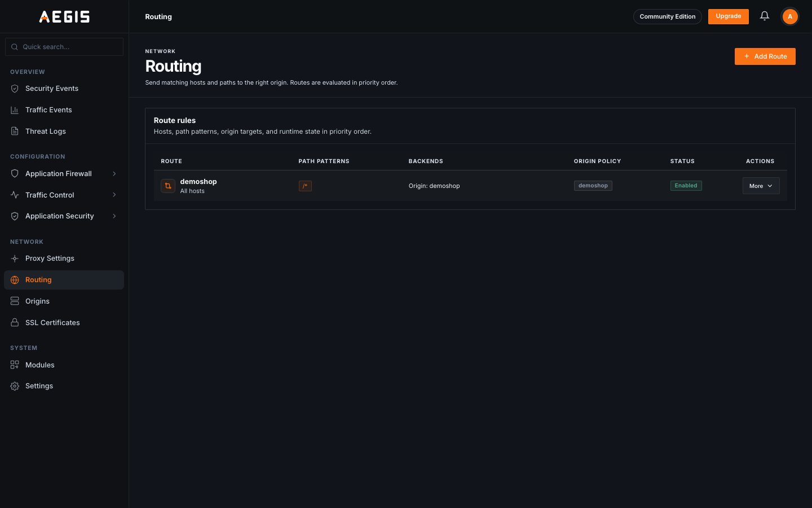Click the Origins server icon
The image size is (812, 508).
pyautogui.click(x=15, y=301)
